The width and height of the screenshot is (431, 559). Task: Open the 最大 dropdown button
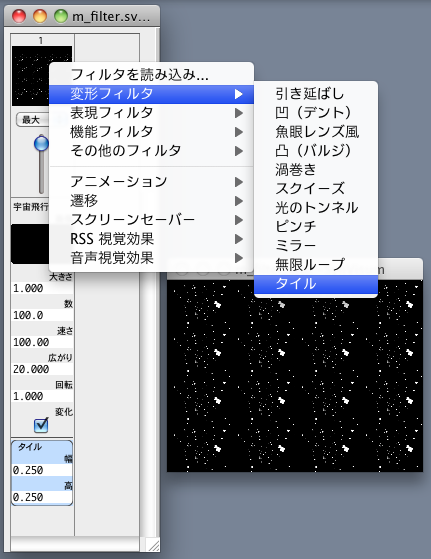32,120
